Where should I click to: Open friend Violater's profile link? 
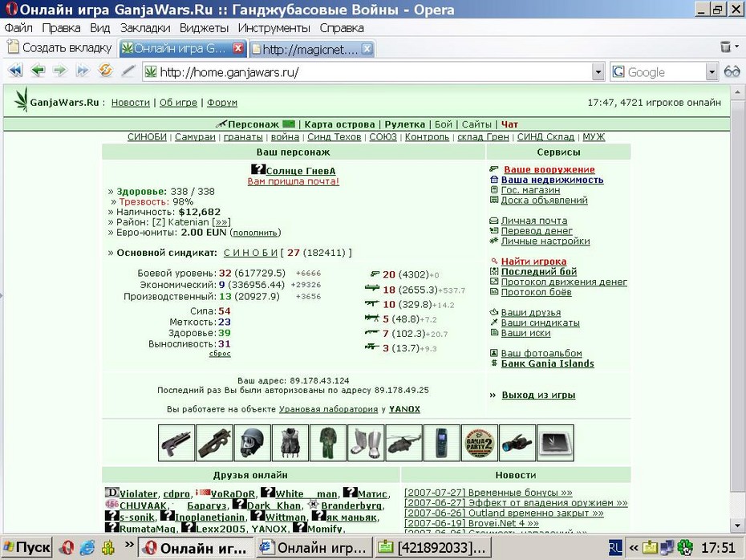[x=139, y=494]
